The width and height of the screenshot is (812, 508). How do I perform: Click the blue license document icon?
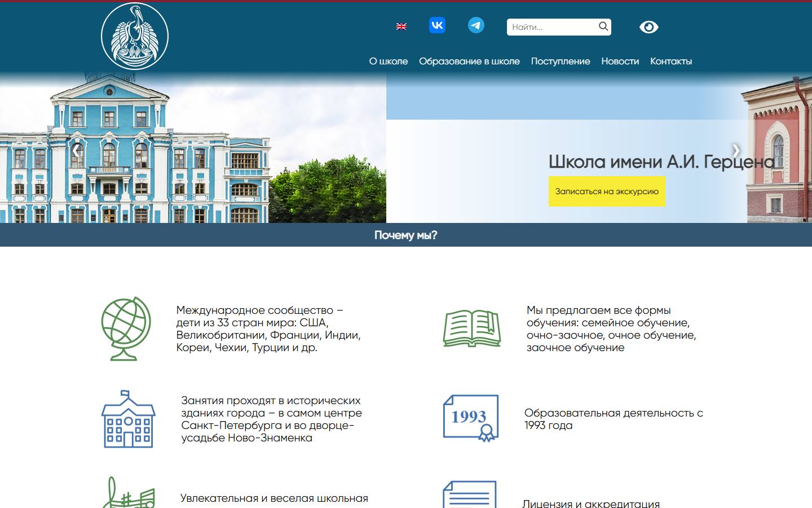coord(470,494)
